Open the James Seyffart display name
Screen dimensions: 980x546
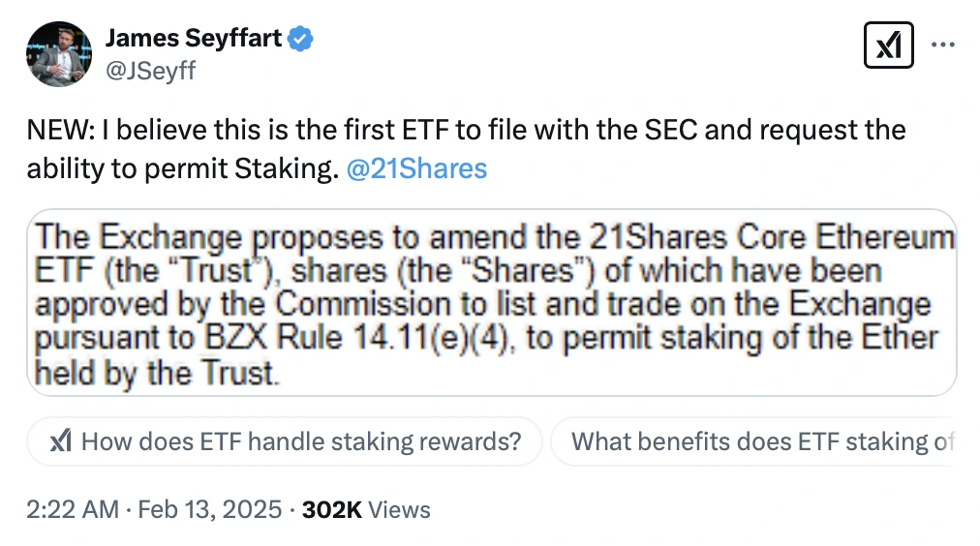193,38
